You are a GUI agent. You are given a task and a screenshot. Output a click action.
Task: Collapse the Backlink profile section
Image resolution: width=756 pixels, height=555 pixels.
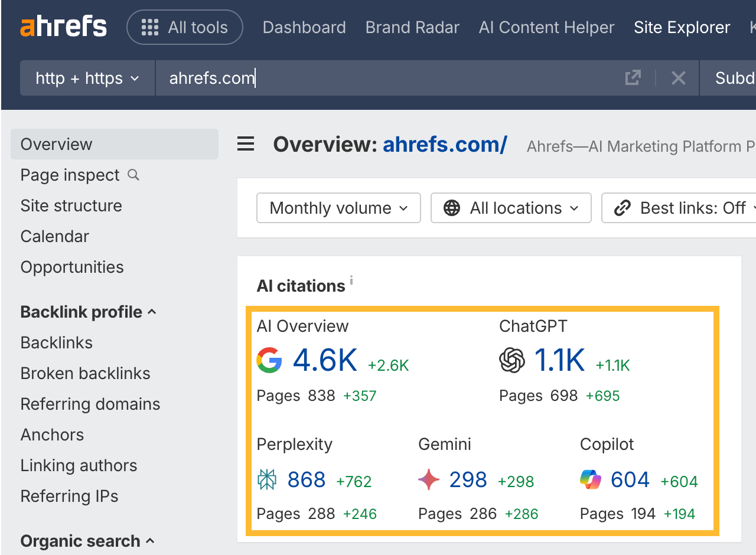coord(152,312)
